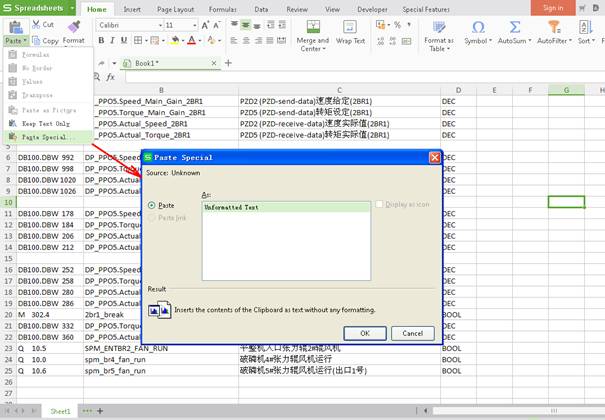This screenshot has height=420, width=605.
Task: Click the Cut scissors icon
Action: [x=37, y=24]
